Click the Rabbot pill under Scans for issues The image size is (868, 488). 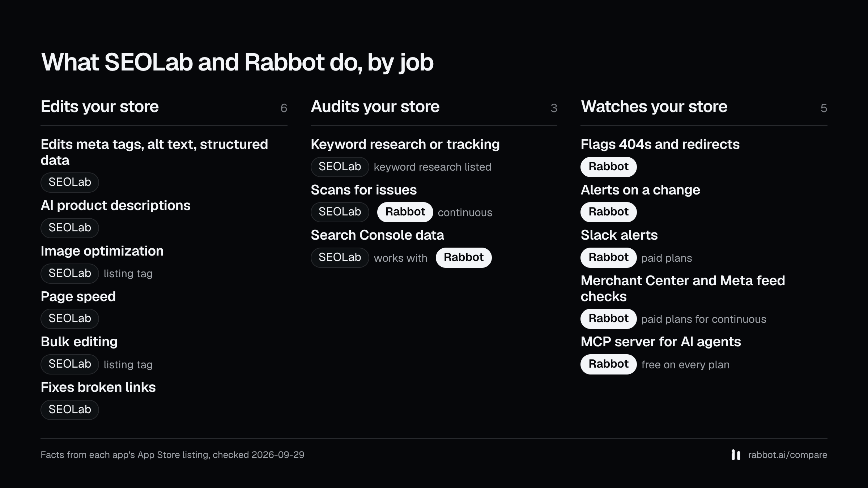coord(405,212)
